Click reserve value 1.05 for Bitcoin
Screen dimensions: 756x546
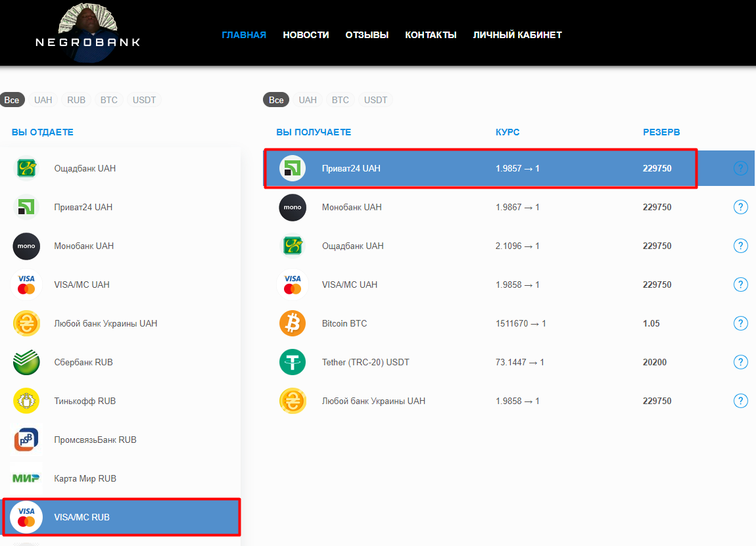[x=651, y=323]
